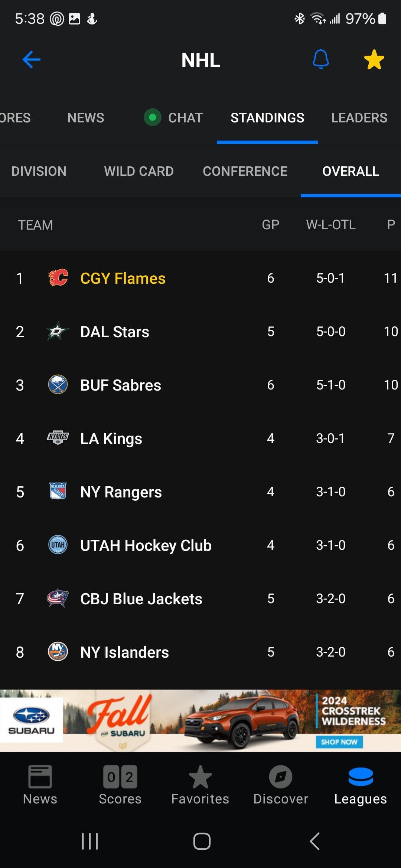Go to Favorites in bottom navigation
The width and height of the screenshot is (401, 868).
pos(200,785)
